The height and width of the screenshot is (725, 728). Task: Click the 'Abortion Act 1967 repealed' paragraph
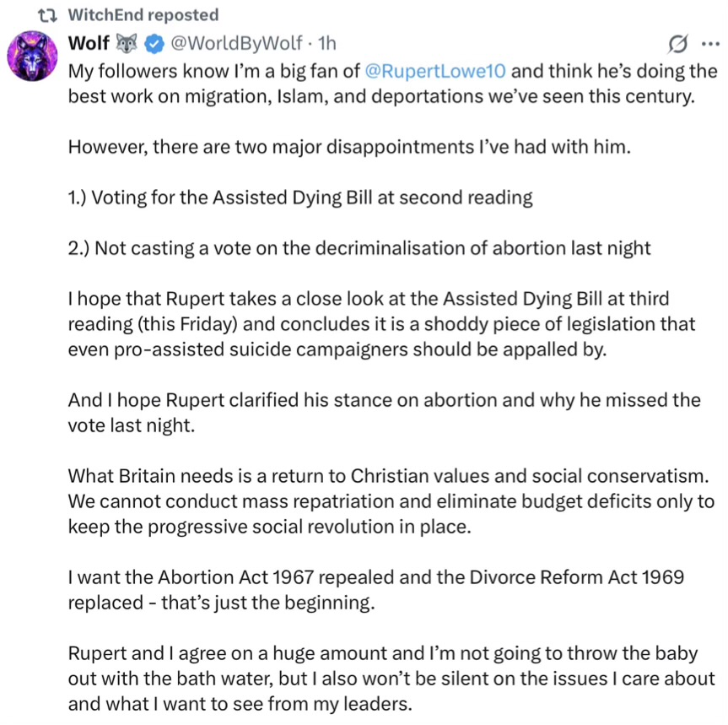click(x=375, y=590)
